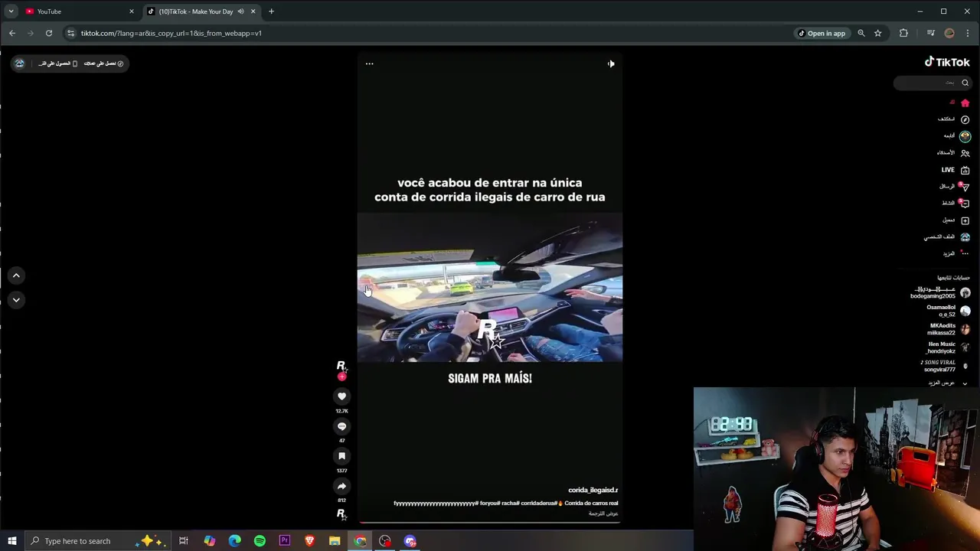Viewport: 980px width, 551px height.
Task: Open the creator's avatar beside the video
Action: pyautogui.click(x=341, y=366)
